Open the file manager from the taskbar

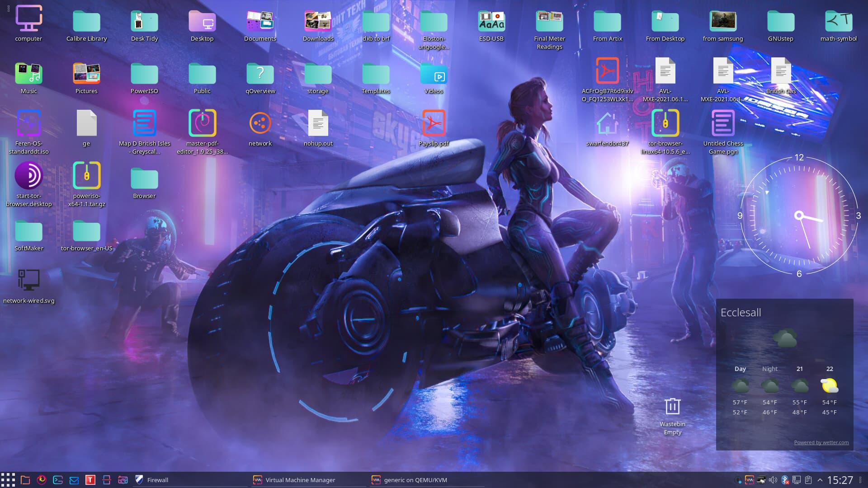point(25,480)
